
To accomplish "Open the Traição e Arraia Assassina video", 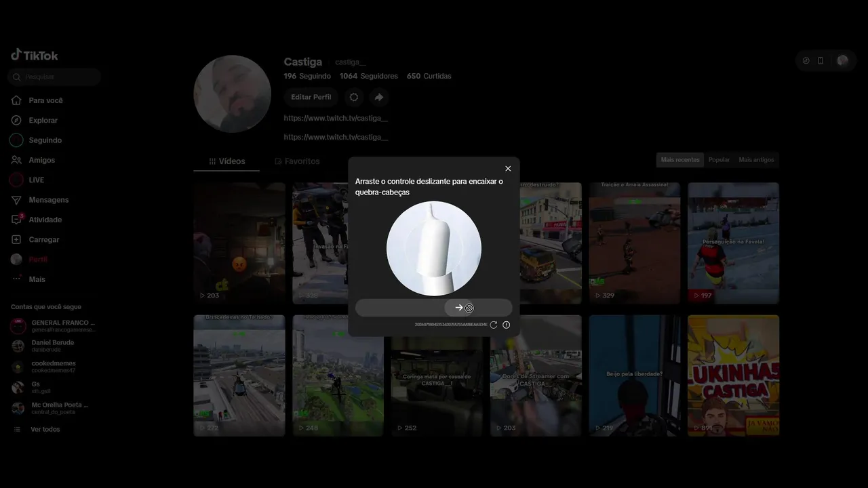I will pos(635,243).
